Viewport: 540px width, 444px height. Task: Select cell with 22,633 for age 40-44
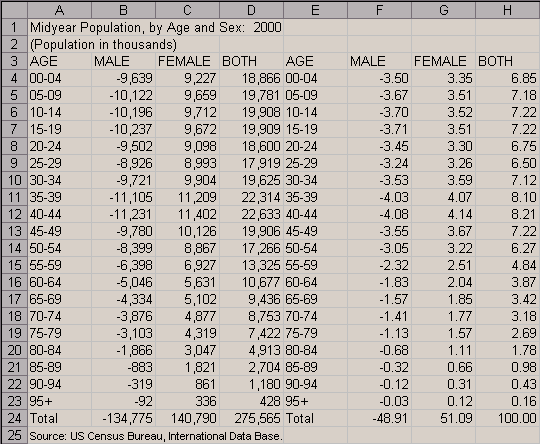point(251,214)
